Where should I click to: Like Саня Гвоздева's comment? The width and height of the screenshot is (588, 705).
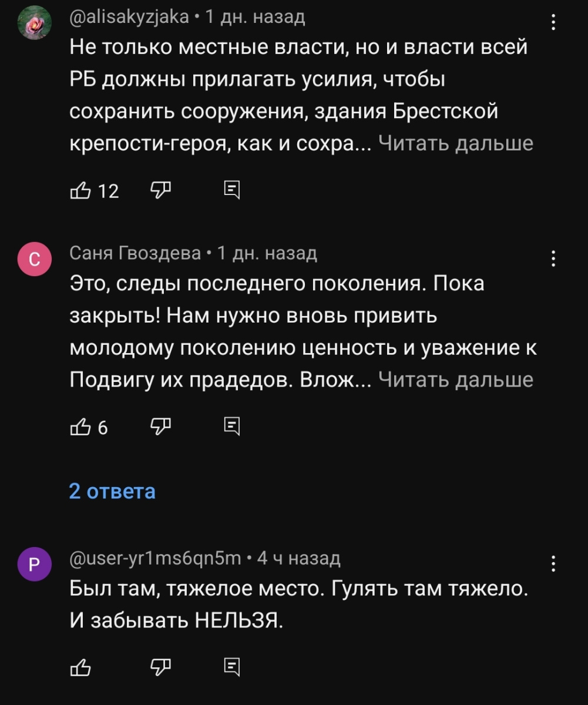click(x=79, y=427)
